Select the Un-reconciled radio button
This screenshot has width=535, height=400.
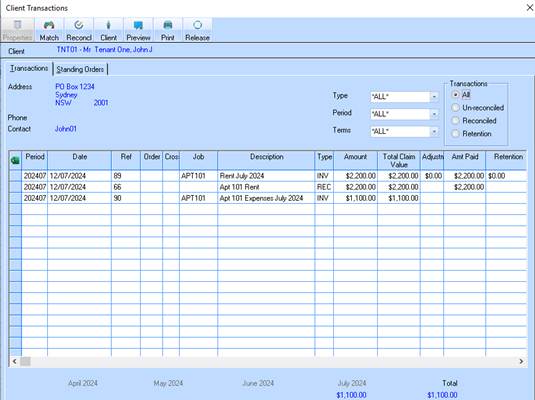(456, 108)
